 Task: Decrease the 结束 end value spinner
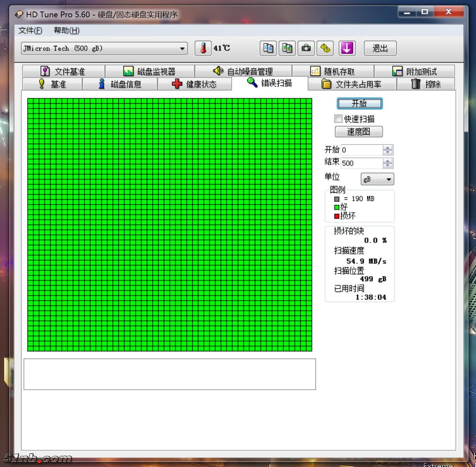[x=388, y=166]
